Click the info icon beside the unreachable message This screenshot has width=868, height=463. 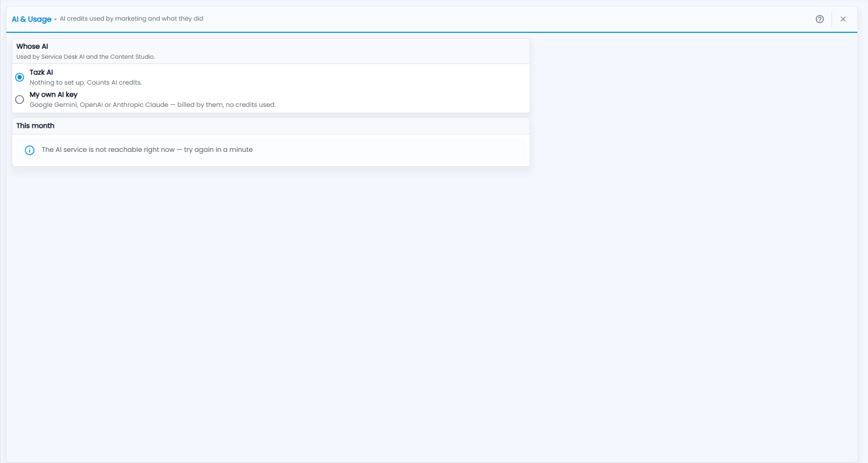pos(30,150)
